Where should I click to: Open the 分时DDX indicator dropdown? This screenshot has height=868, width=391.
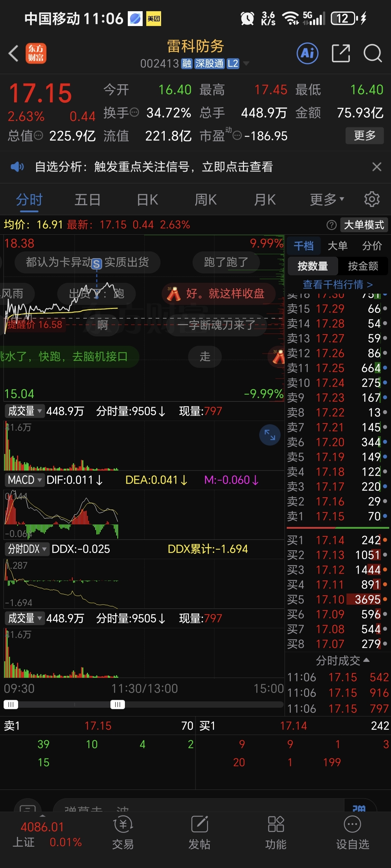coord(28,549)
